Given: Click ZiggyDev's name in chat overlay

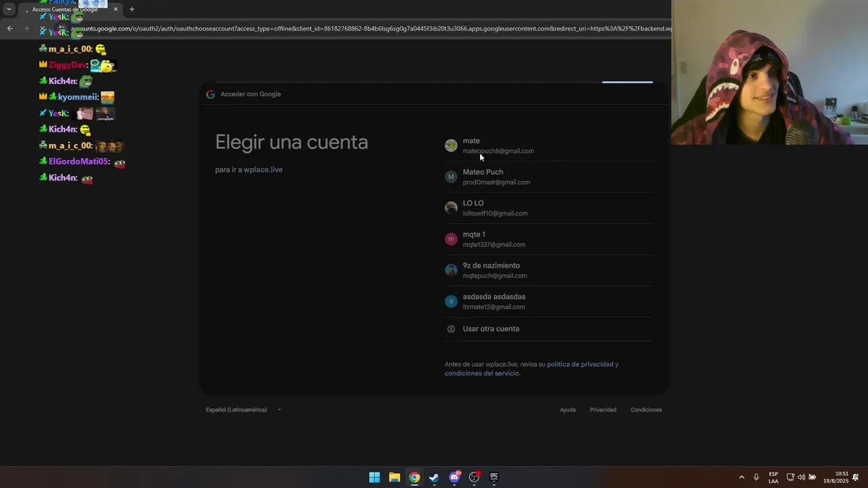Looking at the screenshot, I should [68, 65].
